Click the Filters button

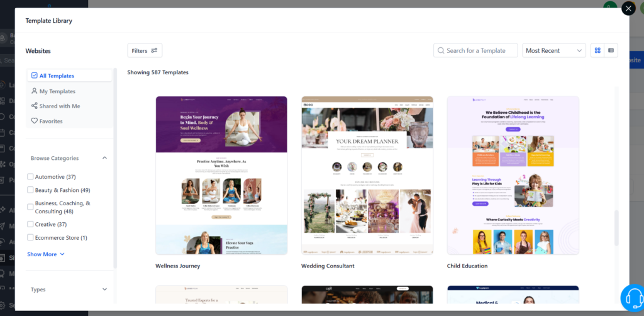[x=145, y=50]
